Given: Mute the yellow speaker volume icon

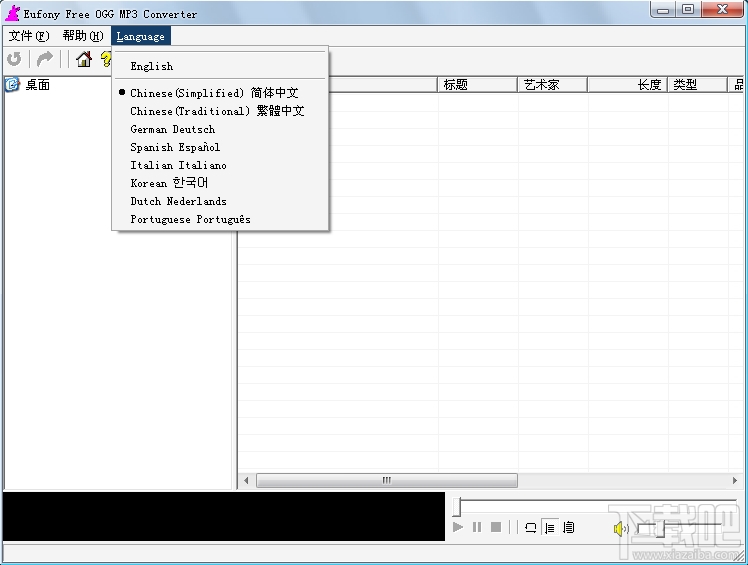Looking at the screenshot, I should (x=621, y=528).
